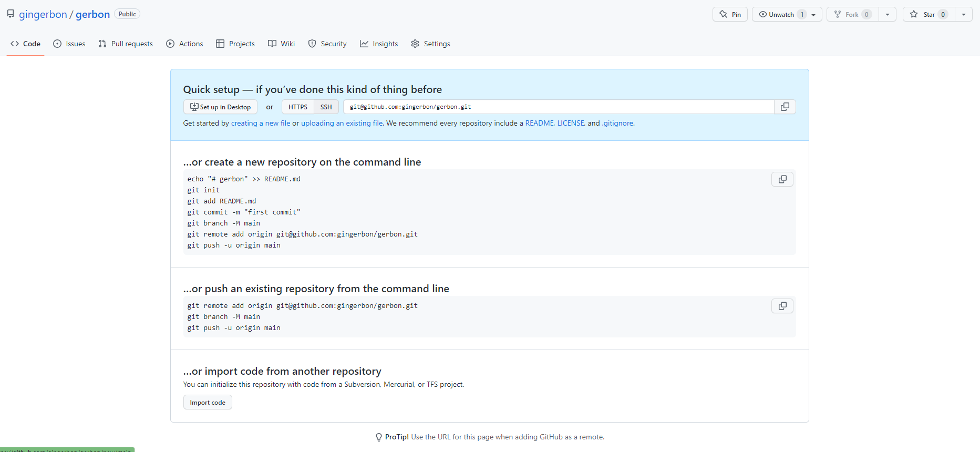View the Insights tab
Image resolution: width=980 pixels, height=452 pixels.
tap(379, 44)
